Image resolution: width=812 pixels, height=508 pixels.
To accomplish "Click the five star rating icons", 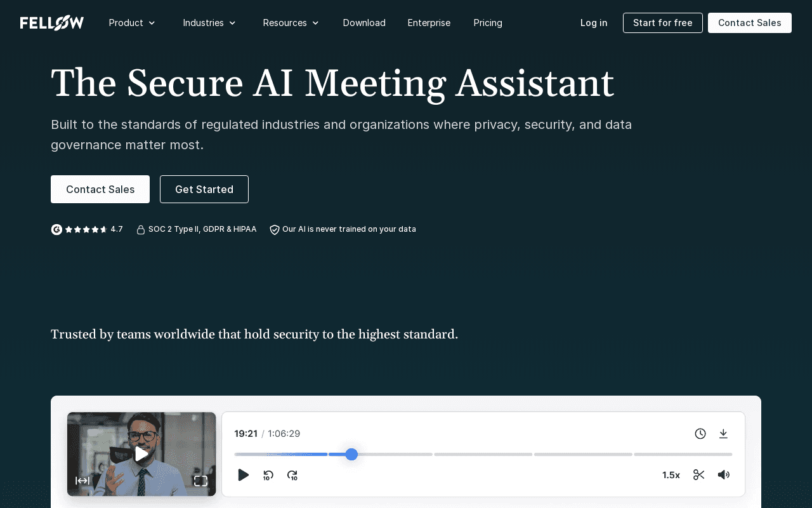I will coord(86,229).
